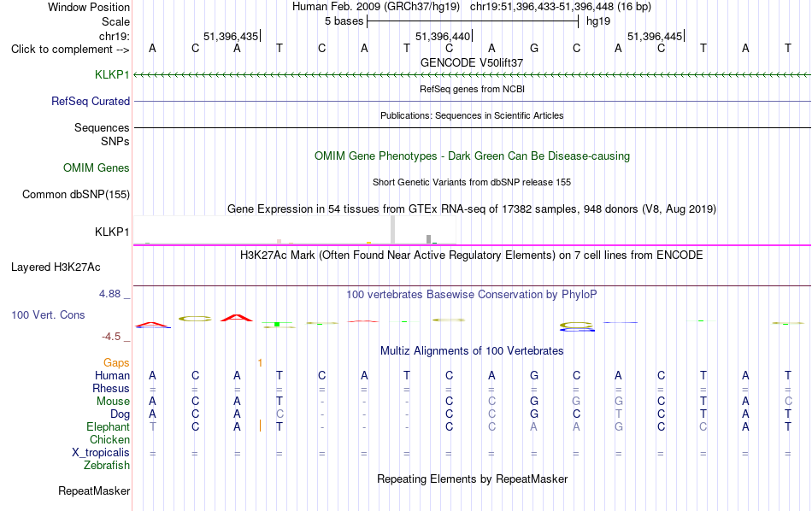Click the PhyloP minimum value -4.5
The image size is (812, 511).
click(111, 337)
